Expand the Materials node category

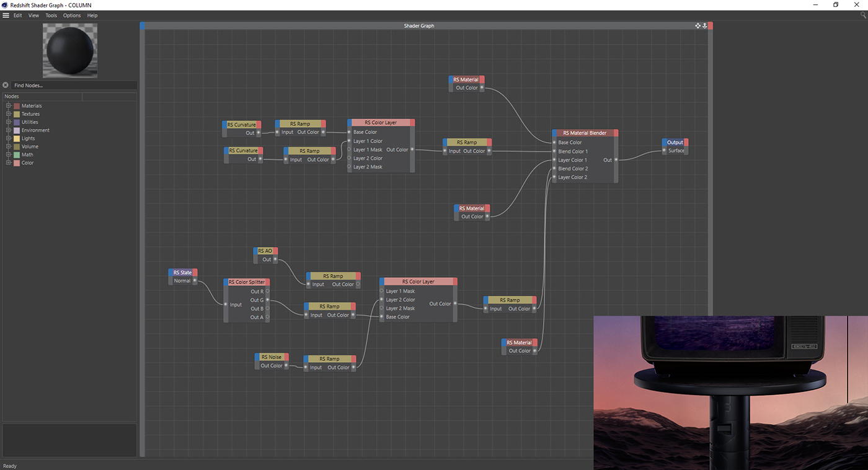(x=9, y=106)
